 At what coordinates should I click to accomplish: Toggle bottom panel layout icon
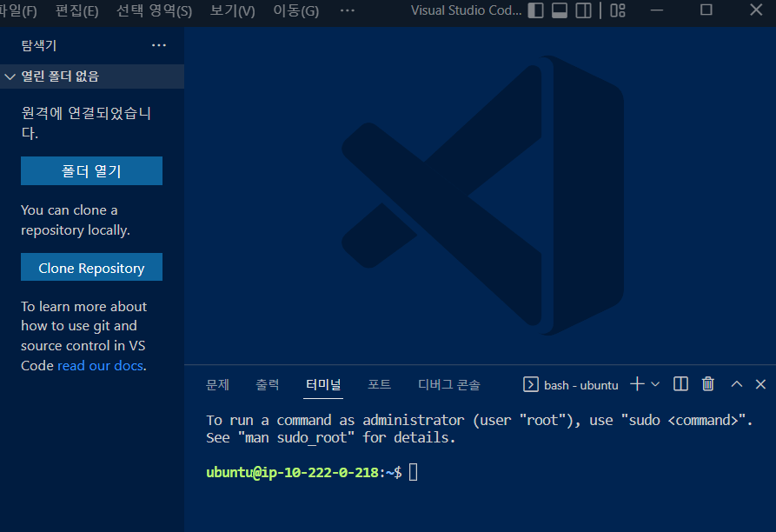click(x=560, y=10)
